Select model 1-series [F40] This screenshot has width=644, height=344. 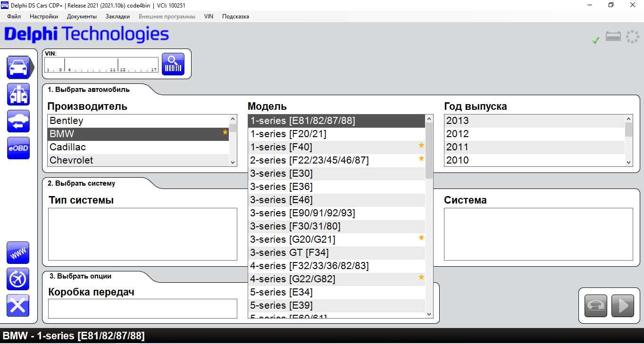point(336,147)
